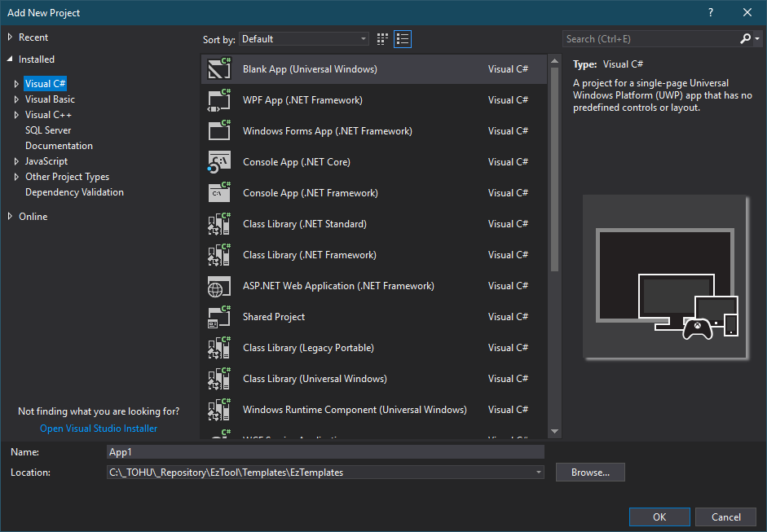The image size is (767, 532).
Task: Switch to medium icons list view
Action: [x=403, y=39]
